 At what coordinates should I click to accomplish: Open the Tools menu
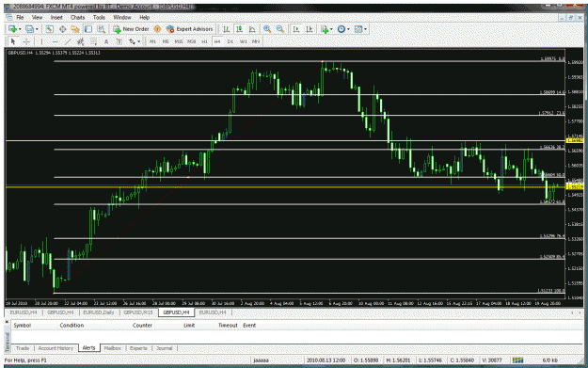tap(99, 17)
